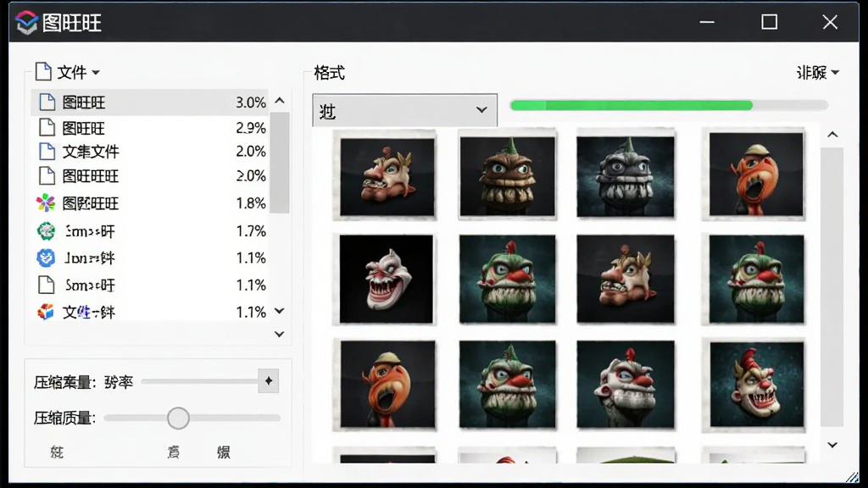Click the thumbnail grid scroll-up arrow
Image resolution: width=868 pixels, height=488 pixels.
(x=832, y=135)
